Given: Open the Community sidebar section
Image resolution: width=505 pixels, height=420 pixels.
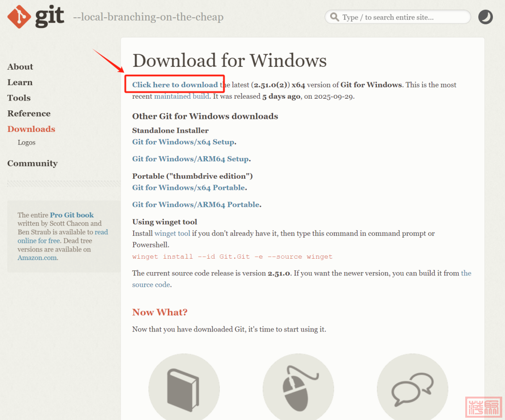Looking at the screenshot, I should [32, 163].
